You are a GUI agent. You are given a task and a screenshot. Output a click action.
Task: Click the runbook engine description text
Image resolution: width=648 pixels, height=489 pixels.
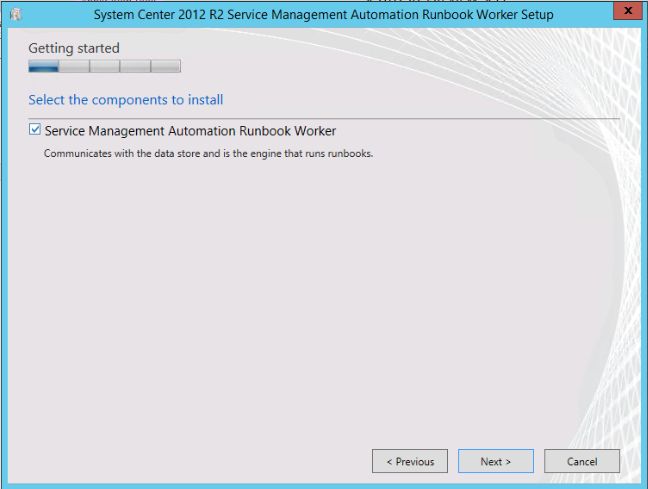tap(208, 154)
